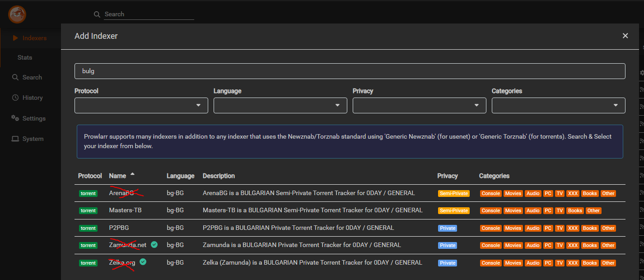Click the green check icon beside Zamunda.net
Viewport: 644px width, 280px height.
click(x=154, y=244)
